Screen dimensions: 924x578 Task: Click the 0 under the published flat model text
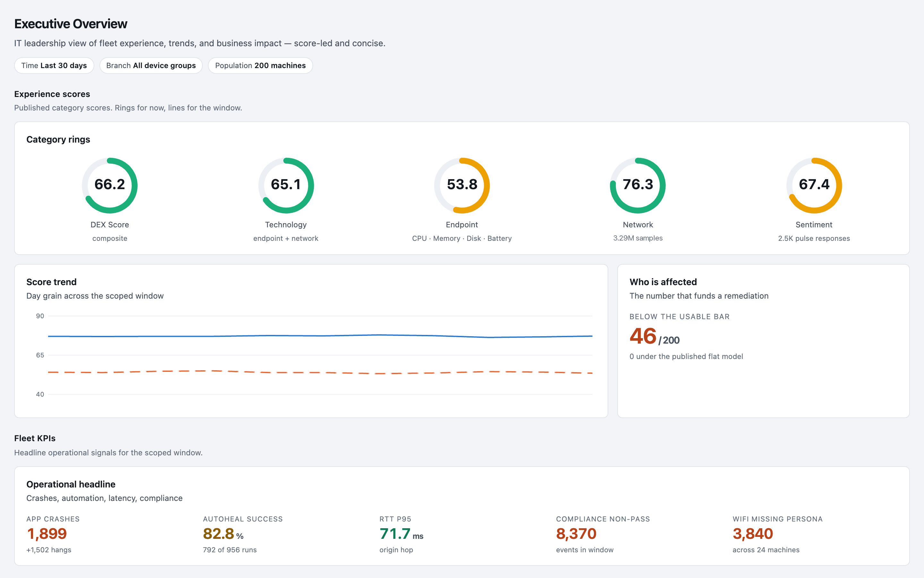click(x=686, y=356)
